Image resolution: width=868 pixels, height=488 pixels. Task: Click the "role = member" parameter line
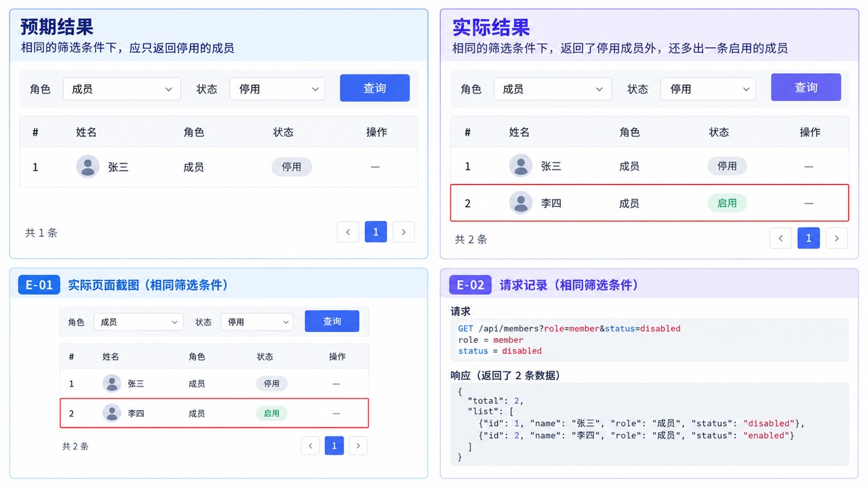point(491,340)
